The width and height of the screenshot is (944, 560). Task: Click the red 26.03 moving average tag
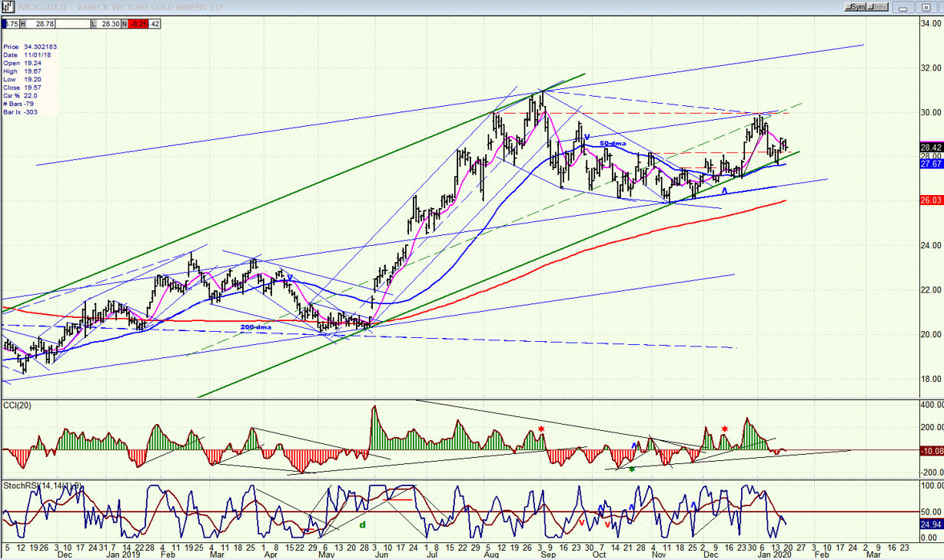[x=931, y=200]
